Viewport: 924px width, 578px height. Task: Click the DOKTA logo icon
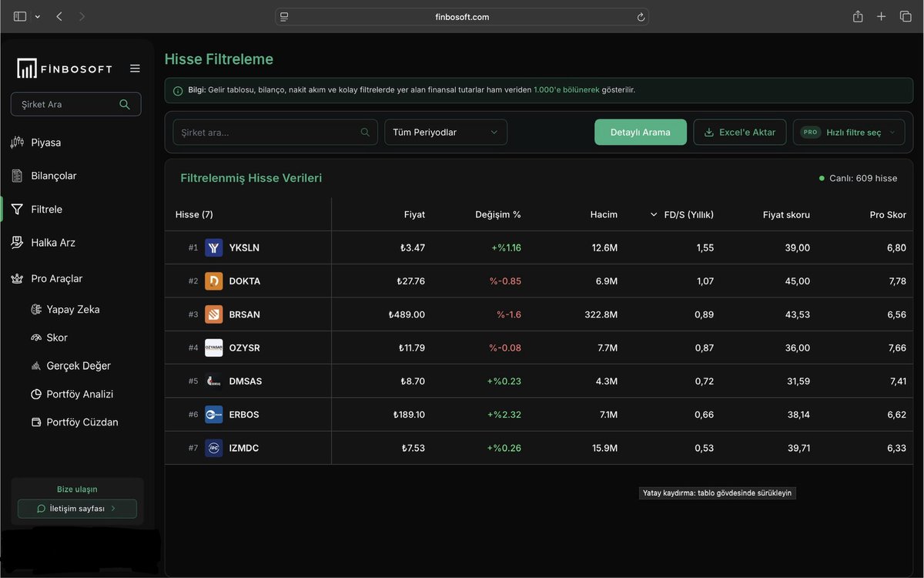pyautogui.click(x=214, y=281)
